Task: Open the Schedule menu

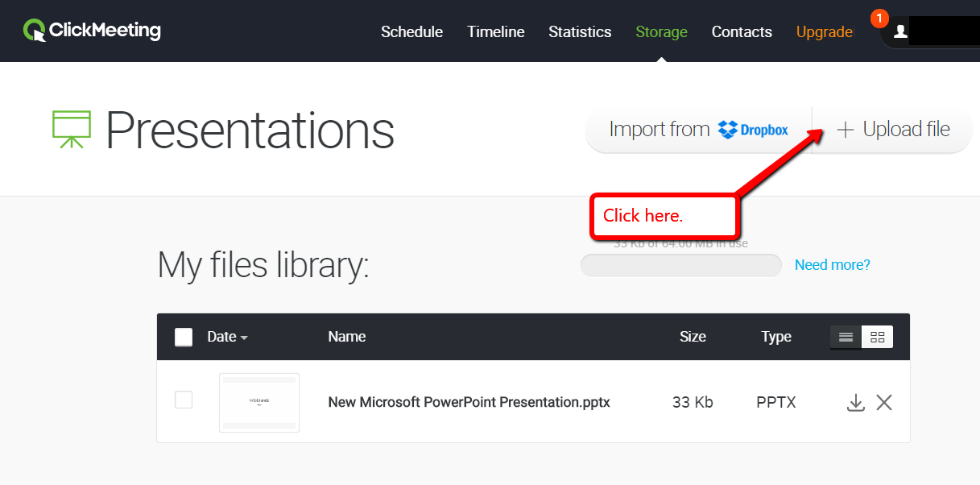Action: coord(411,32)
